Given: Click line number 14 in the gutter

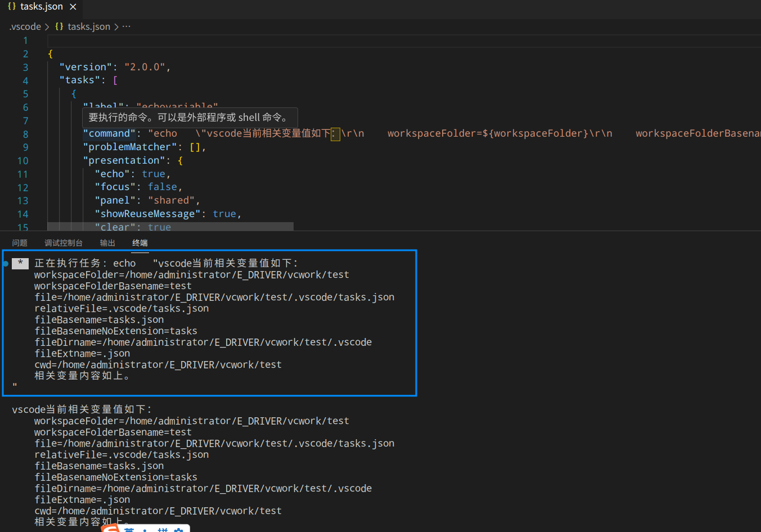Looking at the screenshot, I should (22, 214).
